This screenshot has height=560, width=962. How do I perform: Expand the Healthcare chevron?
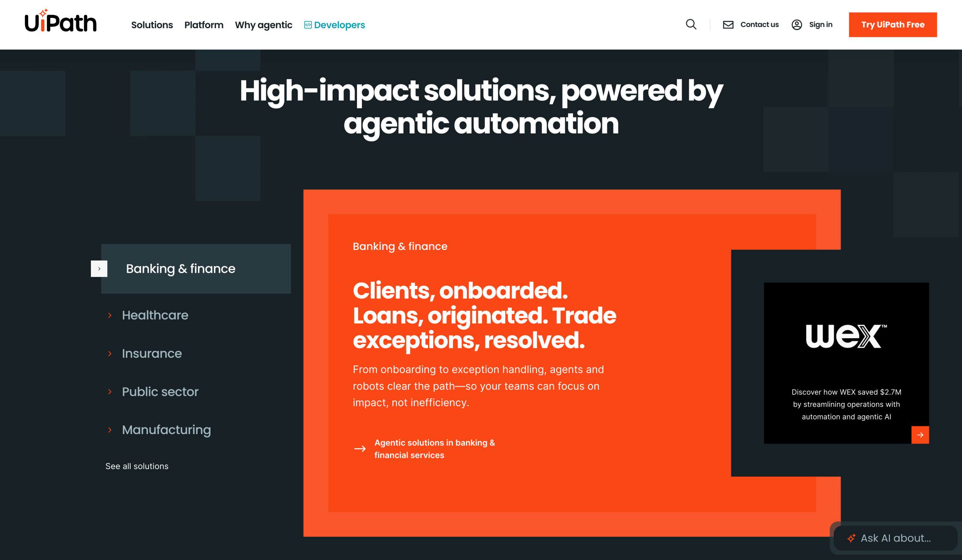coord(110,315)
